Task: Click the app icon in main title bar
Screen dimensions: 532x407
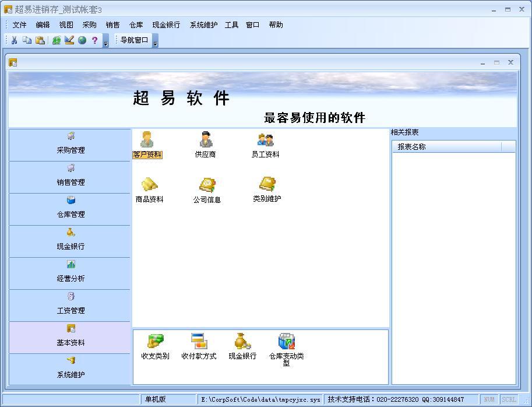Action: coord(8,9)
